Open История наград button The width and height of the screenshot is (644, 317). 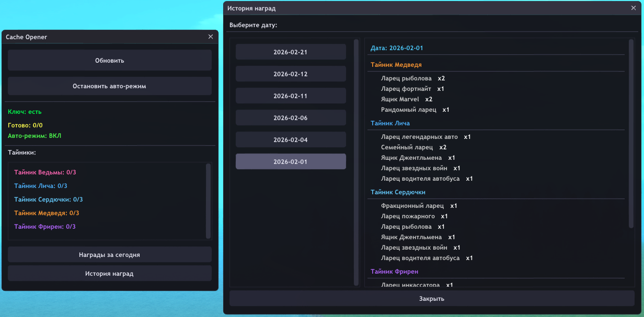109,274
